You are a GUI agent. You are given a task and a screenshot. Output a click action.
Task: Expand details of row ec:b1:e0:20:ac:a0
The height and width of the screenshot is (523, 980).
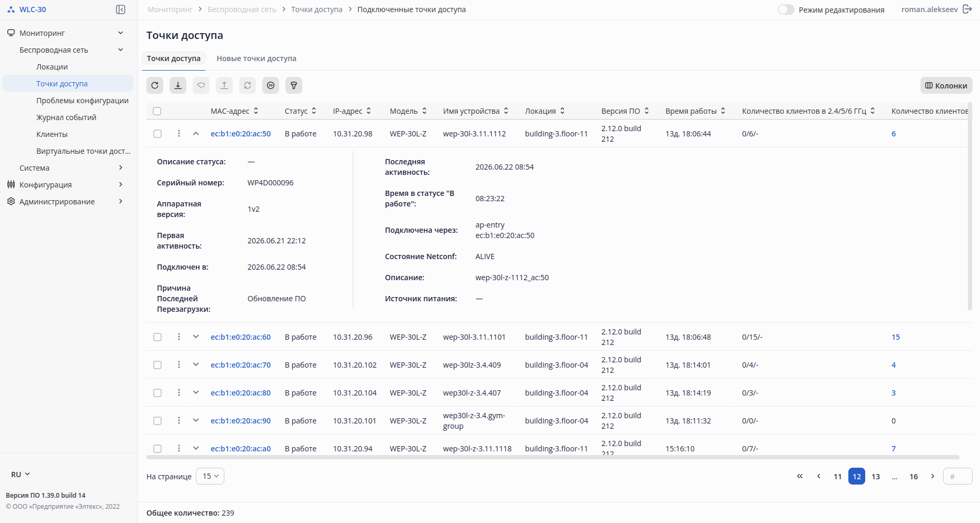196,448
